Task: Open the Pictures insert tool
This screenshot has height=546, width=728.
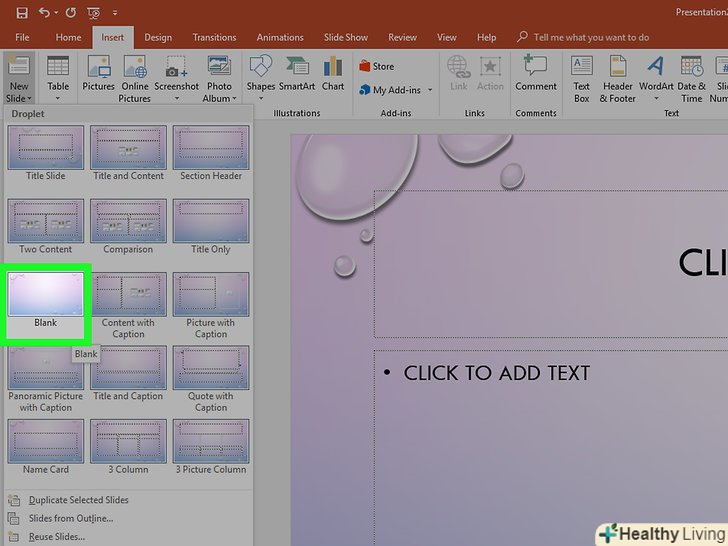Action: pyautogui.click(x=98, y=77)
